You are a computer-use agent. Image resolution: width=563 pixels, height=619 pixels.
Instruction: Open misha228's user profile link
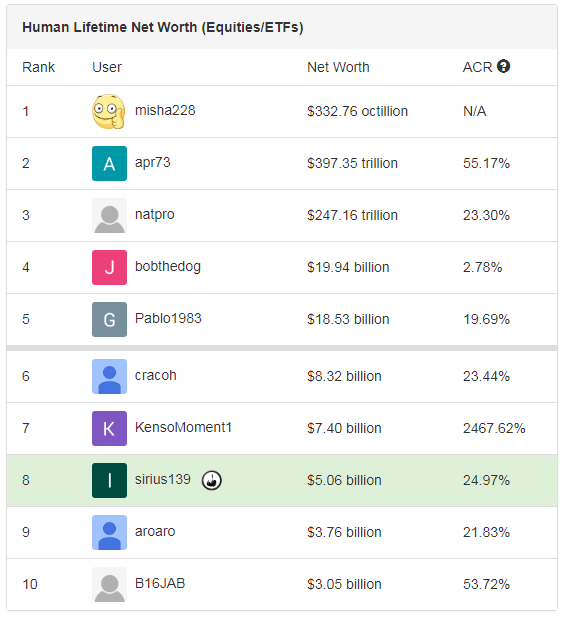pyautogui.click(x=165, y=110)
